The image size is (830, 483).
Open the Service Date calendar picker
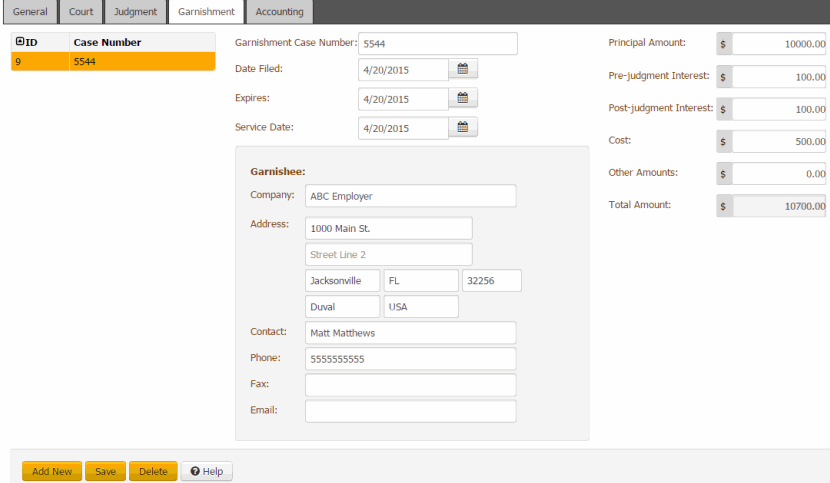click(x=463, y=128)
